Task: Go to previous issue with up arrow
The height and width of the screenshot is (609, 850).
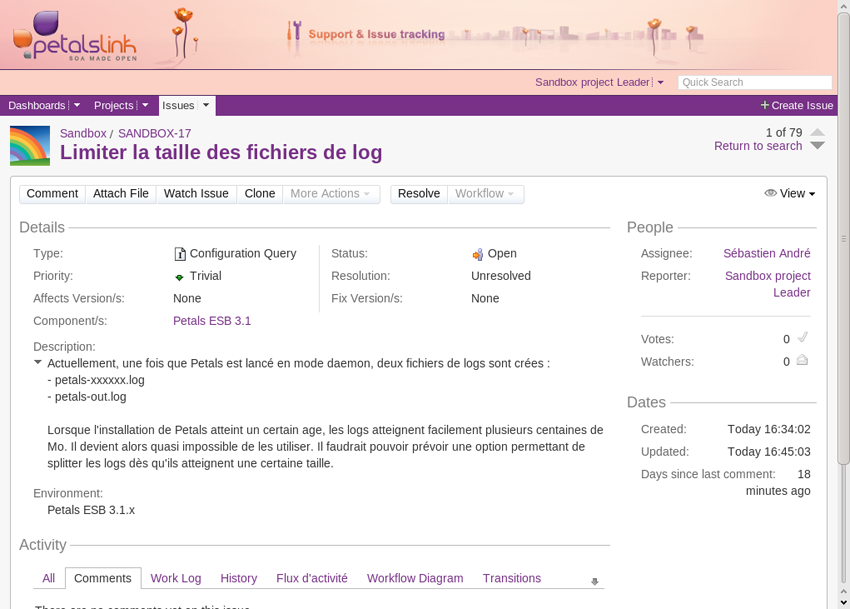Action: [817, 132]
